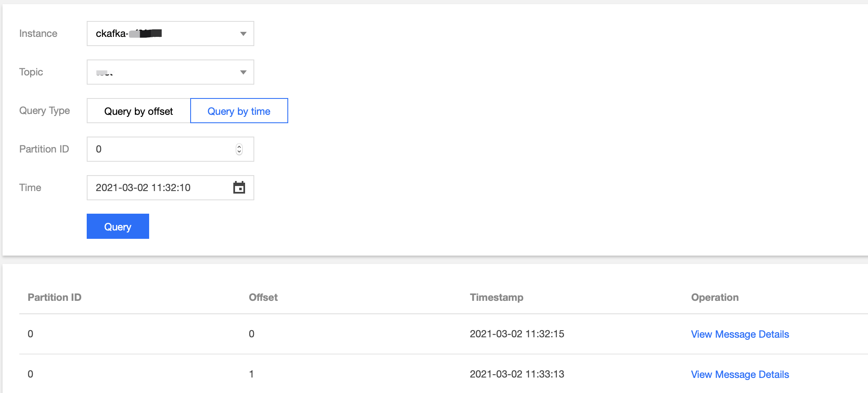Viewport: 868px width, 393px height.
Task: Open the calendar picker icon
Action: (239, 187)
